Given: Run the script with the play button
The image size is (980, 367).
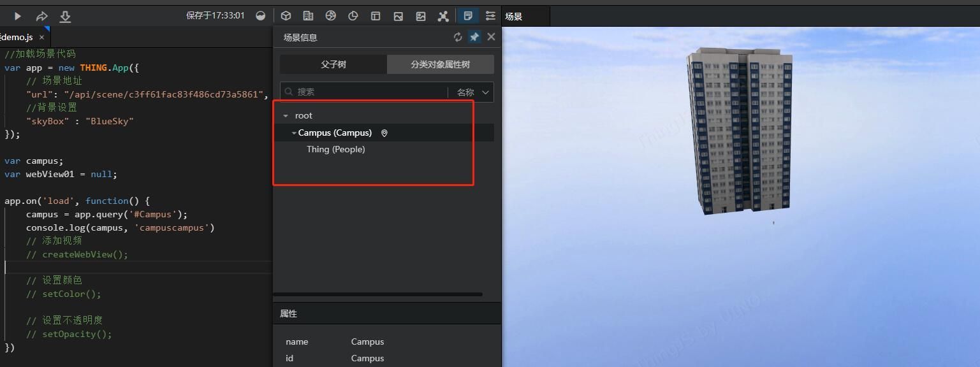Looking at the screenshot, I should pyautogui.click(x=18, y=16).
